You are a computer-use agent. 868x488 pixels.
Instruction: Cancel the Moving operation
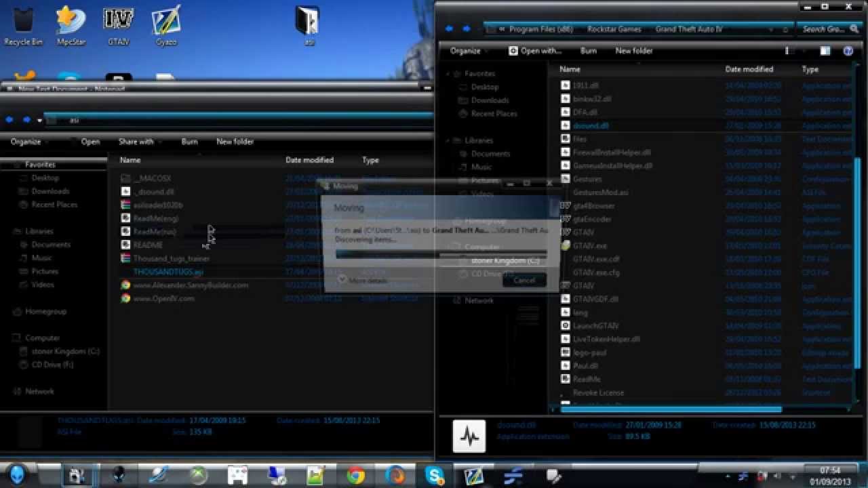(x=524, y=280)
